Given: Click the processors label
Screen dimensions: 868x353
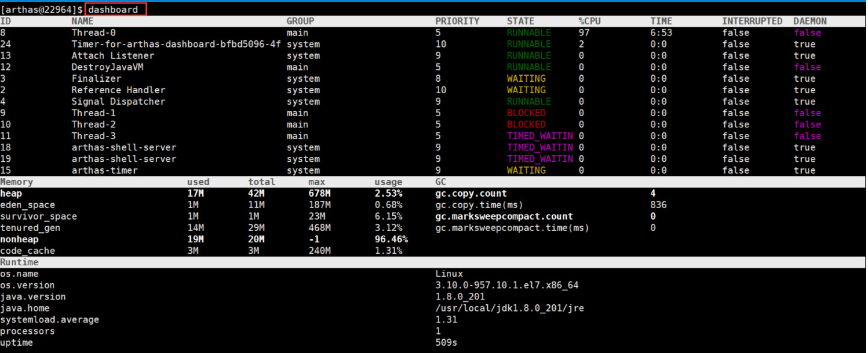Looking at the screenshot, I should (x=28, y=331).
